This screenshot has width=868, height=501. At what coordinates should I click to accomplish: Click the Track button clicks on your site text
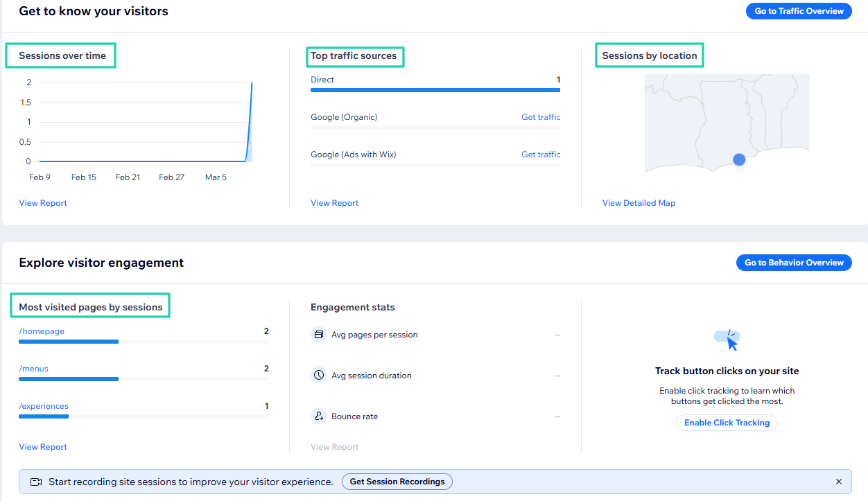727,371
